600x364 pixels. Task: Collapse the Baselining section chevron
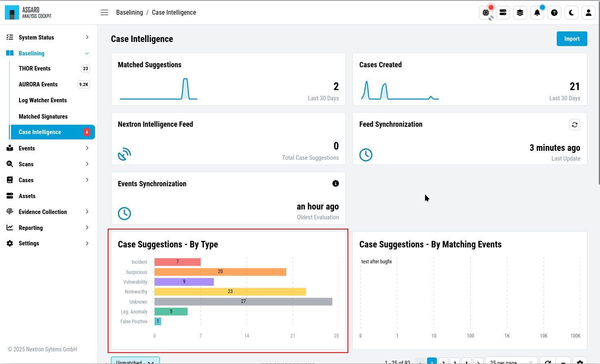87,53
